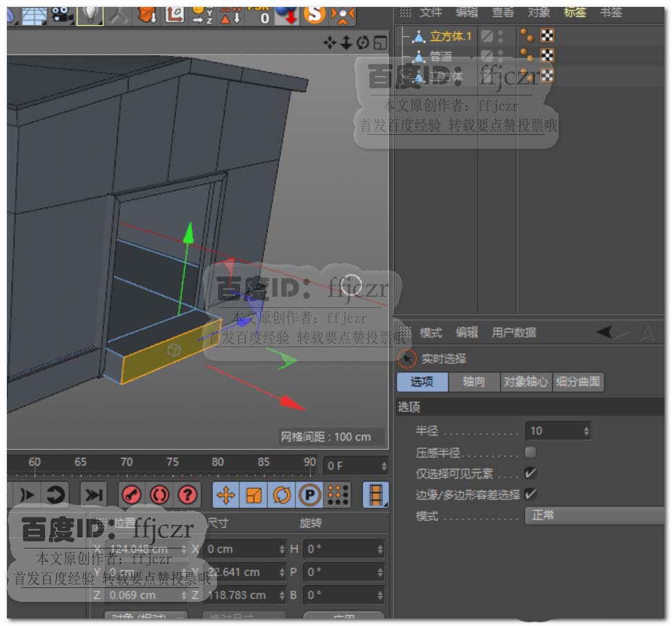672x626 pixels.
Task: Click the auto-keying red button
Action: pos(160,495)
